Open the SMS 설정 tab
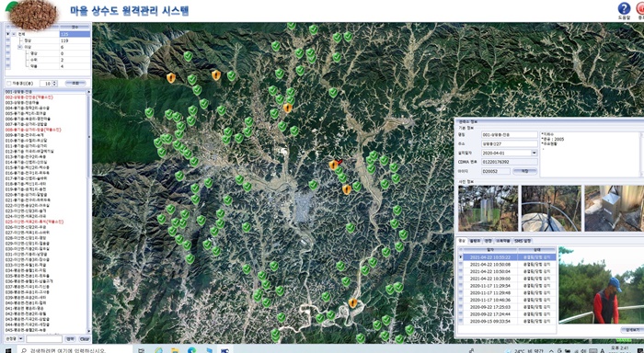This screenshot has height=353, width=644. pos(523,241)
